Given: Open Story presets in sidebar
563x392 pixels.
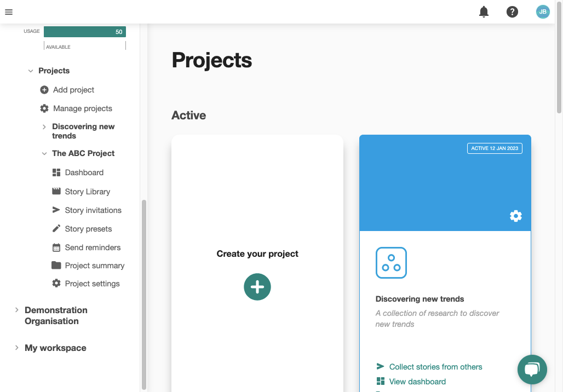Looking at the screenshot, I should tap(88, 229).
